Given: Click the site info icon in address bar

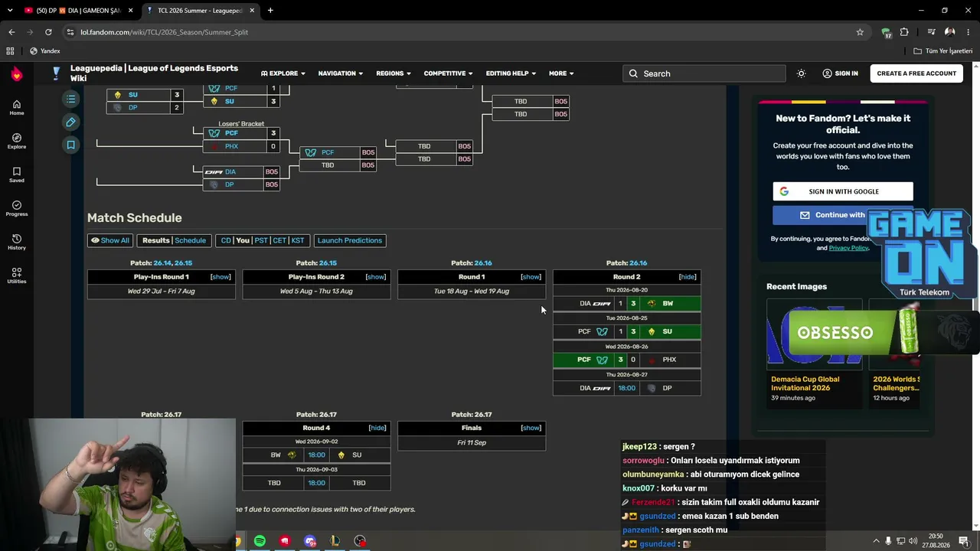Looking at the screenshot, I should tap(70, 32).
